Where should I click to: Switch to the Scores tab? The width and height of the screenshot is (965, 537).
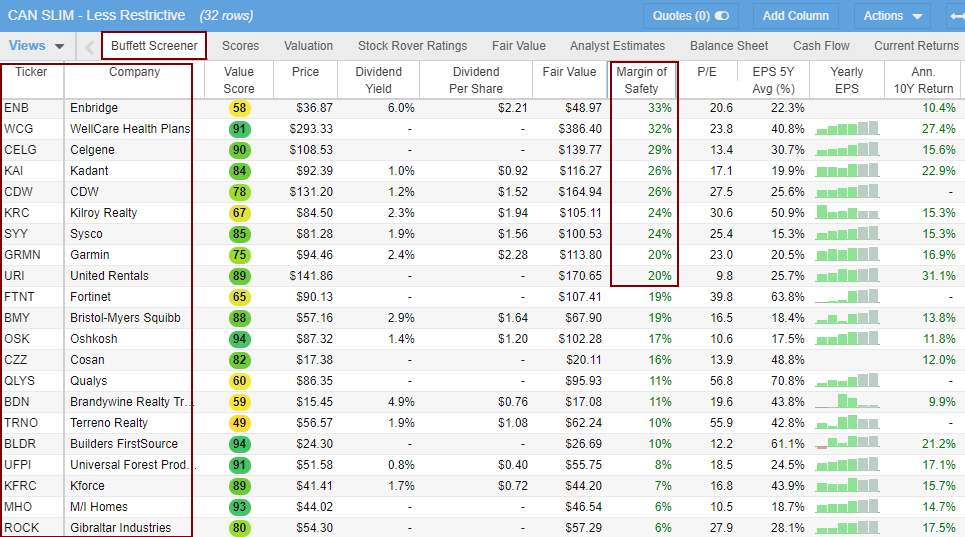[x=240, y=46]
